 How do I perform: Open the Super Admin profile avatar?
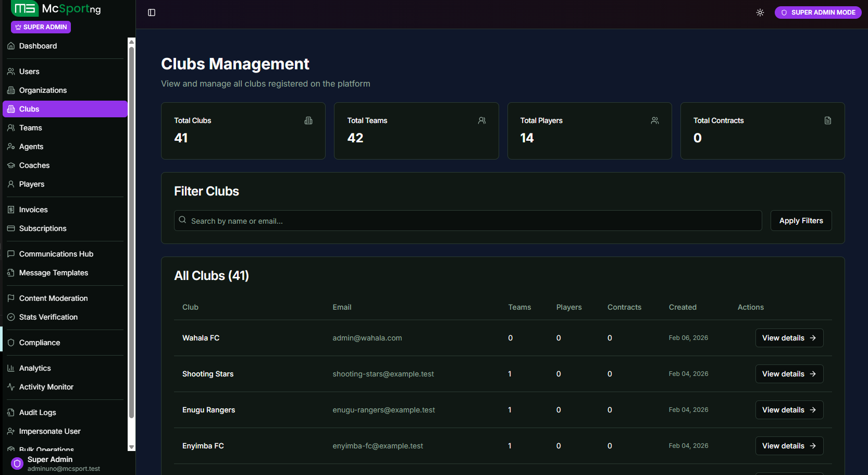pyautogui.click(x=17, y=464)
